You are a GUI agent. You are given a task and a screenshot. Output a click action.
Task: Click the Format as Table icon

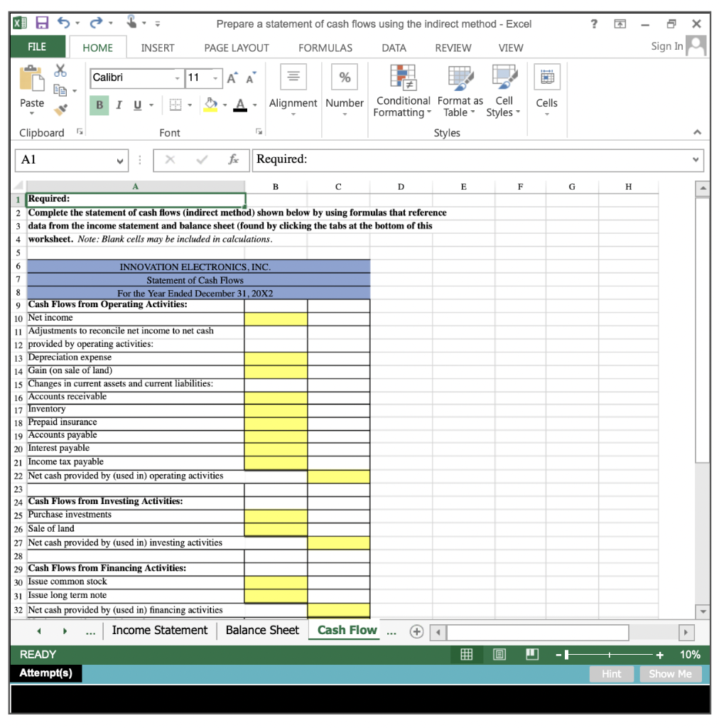tap(460, 77)
